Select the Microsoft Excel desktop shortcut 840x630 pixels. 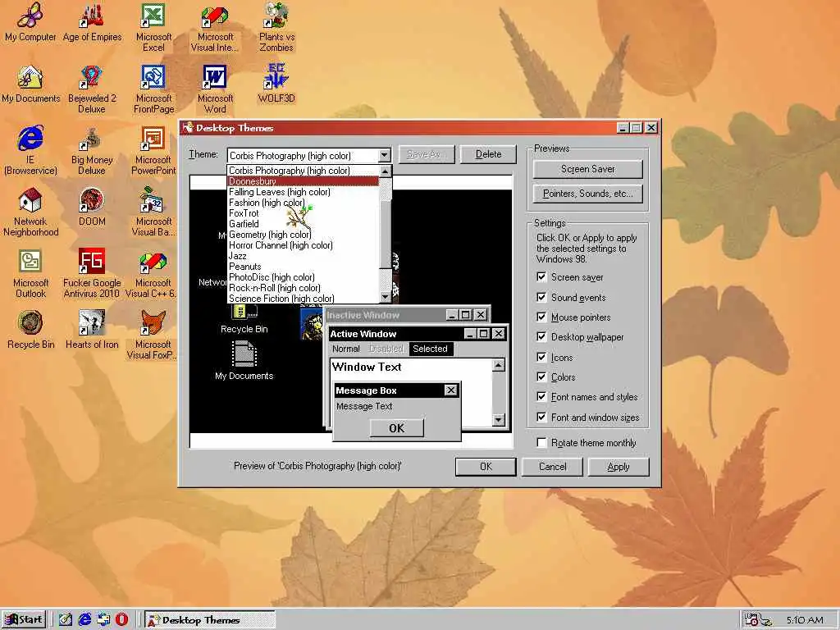click(x=153, y=27)
